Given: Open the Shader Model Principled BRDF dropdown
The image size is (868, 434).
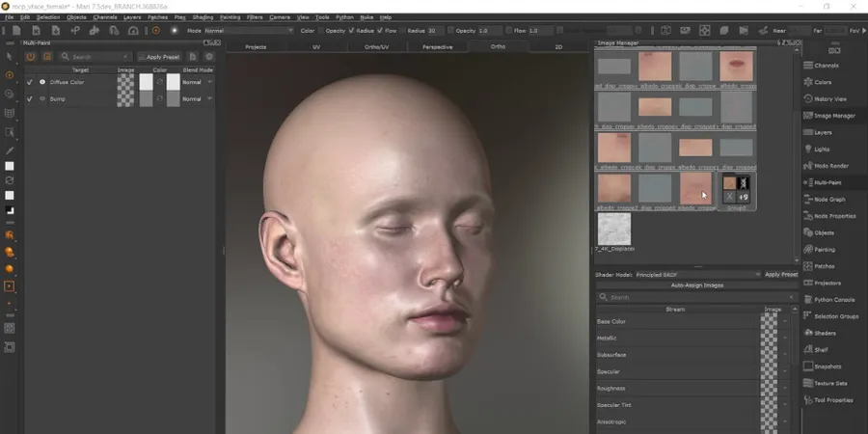Looking at the screenshot, I should tap(696, 274).
